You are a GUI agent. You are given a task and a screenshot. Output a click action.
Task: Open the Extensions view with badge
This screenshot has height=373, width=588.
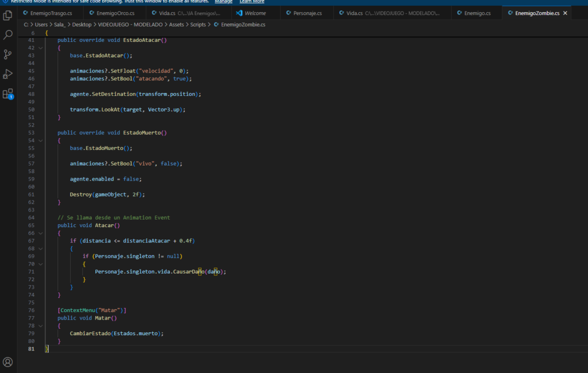pyautogui.click(x=8, y=94)
